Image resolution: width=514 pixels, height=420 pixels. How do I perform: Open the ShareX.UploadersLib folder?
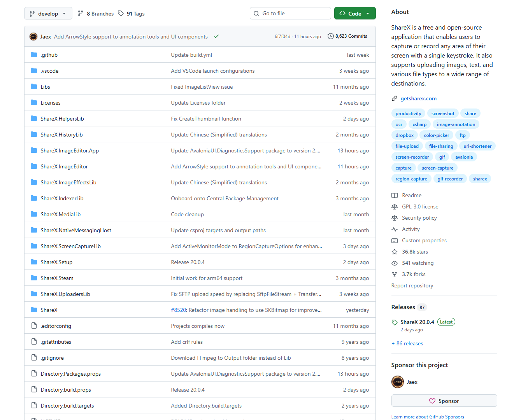click(65, 294)
